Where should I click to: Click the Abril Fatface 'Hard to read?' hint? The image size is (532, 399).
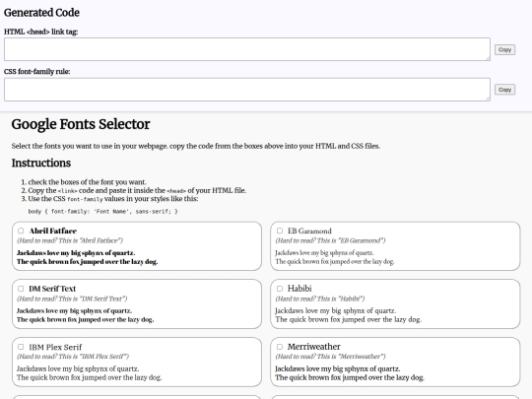coord(70,240)
